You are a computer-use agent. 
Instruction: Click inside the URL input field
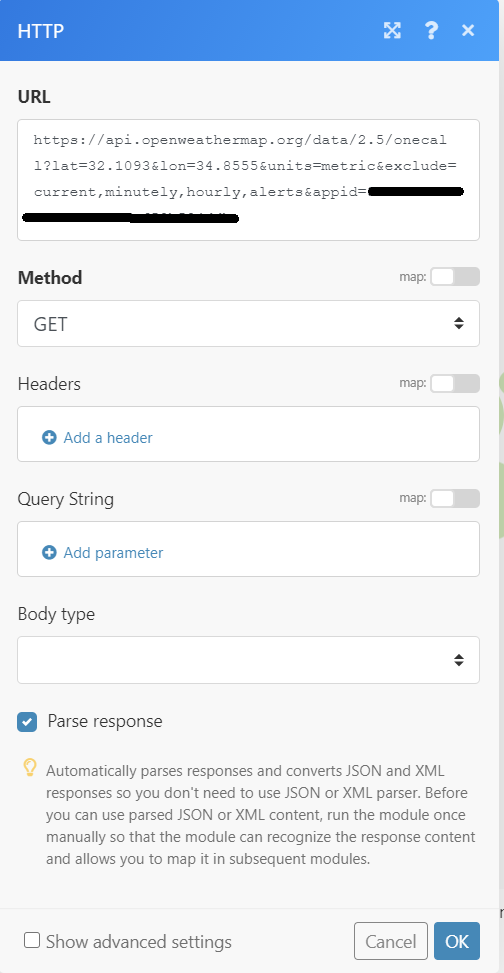click(x=248, y=180)
